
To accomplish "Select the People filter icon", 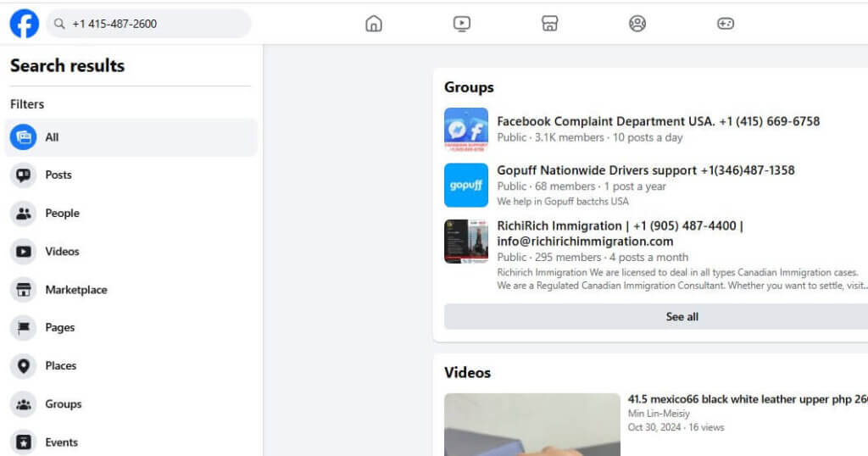I will (23, 214).
